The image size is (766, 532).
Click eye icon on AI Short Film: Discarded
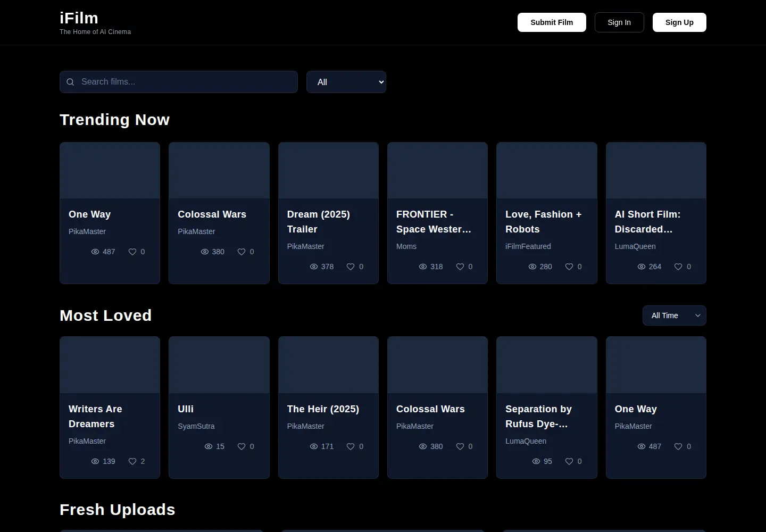(642, 267)
